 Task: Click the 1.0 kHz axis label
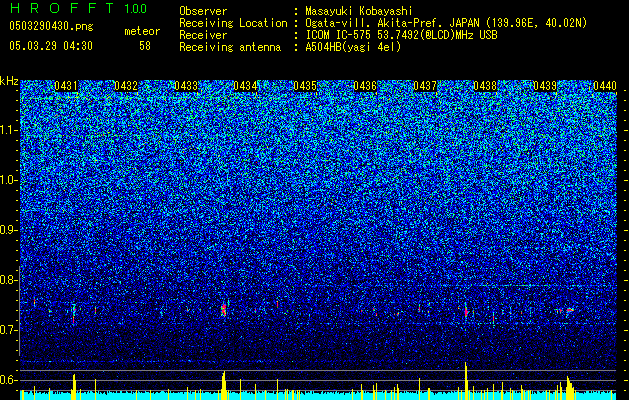pos(9,180)
